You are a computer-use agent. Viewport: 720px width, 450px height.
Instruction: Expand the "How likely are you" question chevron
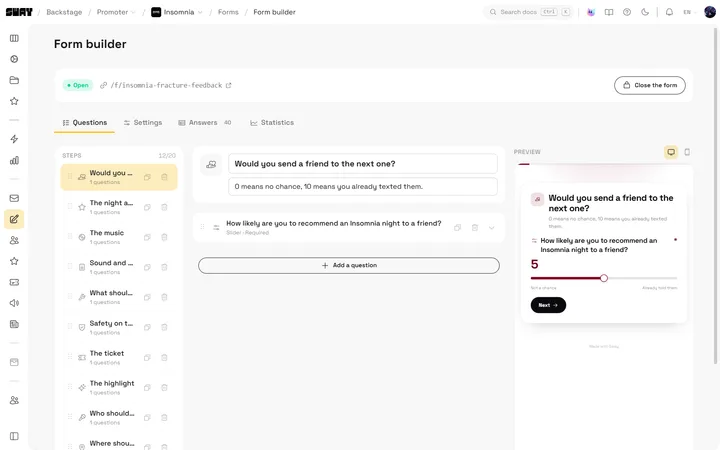(x=491, y=228)
